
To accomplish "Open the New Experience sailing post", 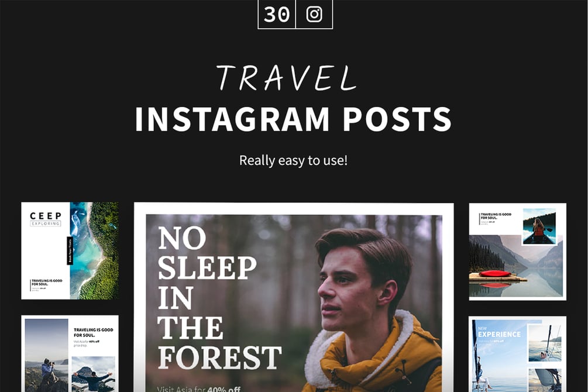I will coord(518,354).
